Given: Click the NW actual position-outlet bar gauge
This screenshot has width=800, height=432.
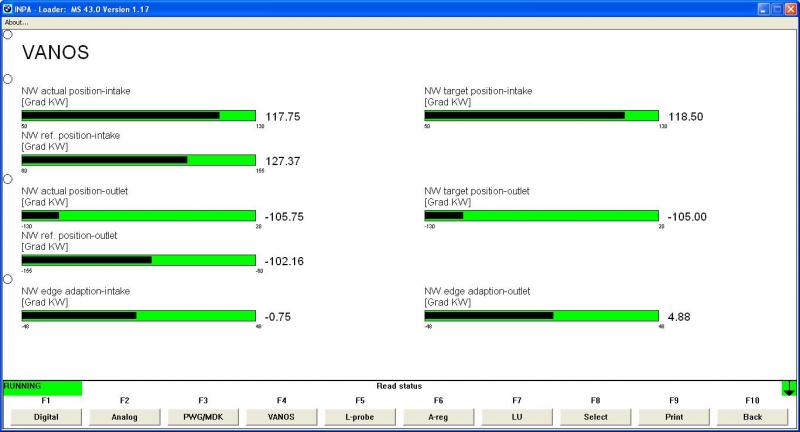Looking at the screenshot, I should (x=139, y=216).
